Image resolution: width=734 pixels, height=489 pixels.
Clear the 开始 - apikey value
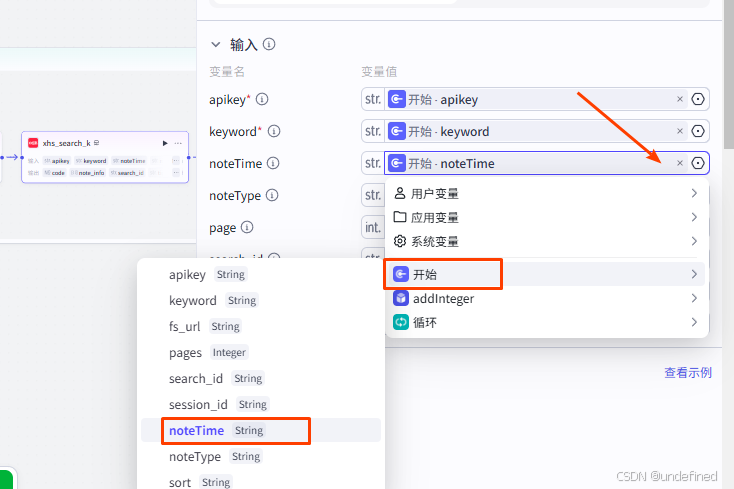(680, 99)
